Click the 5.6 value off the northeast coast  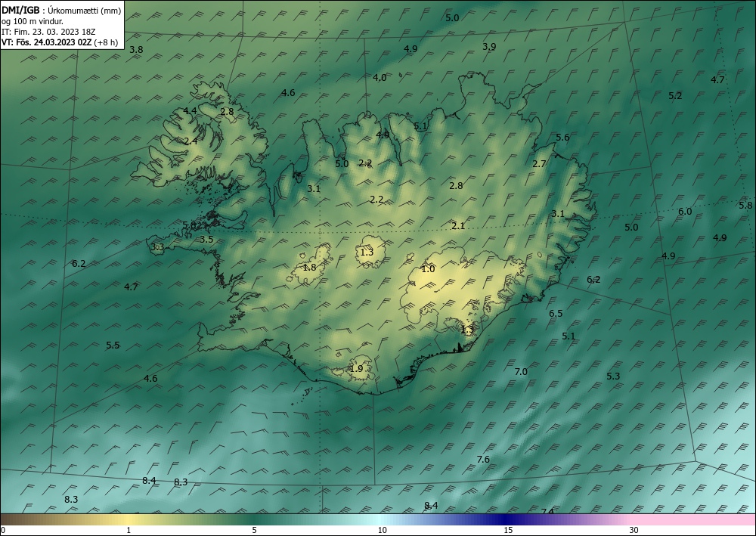click(562, 138)
